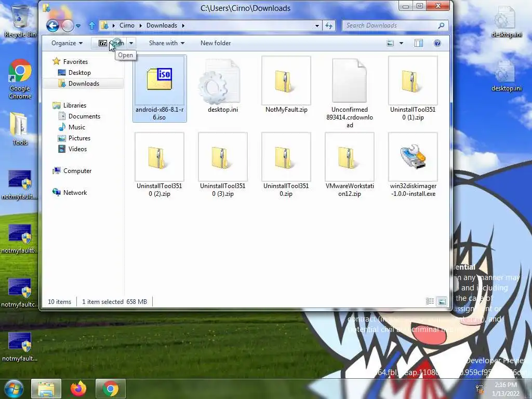Click the Search Downloads field
Screen dimensions: 532x399
coord(395,25)
